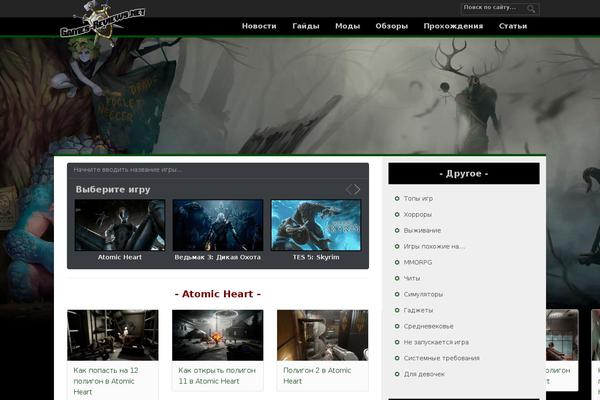Screen dimensions: 600x400
Task: Open Хорроры sidebar link
Action: point(417,215)
